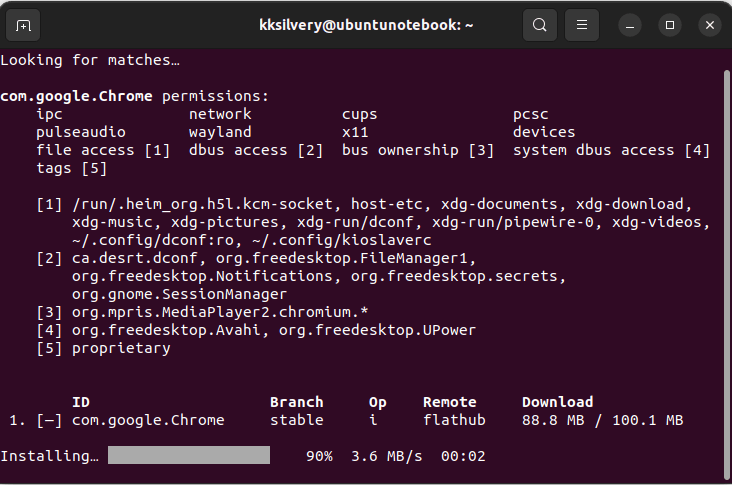The height and width of the screenshot is (485, 732).
Task: Click the window title kksilvery@ubuntunotebook
Action: (x=366, y=25)
